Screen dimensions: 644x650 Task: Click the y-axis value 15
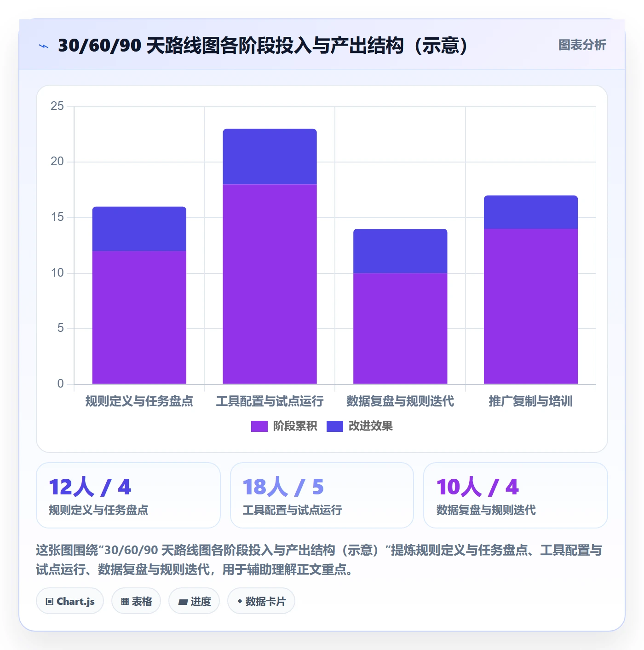[x=57, y=217]
